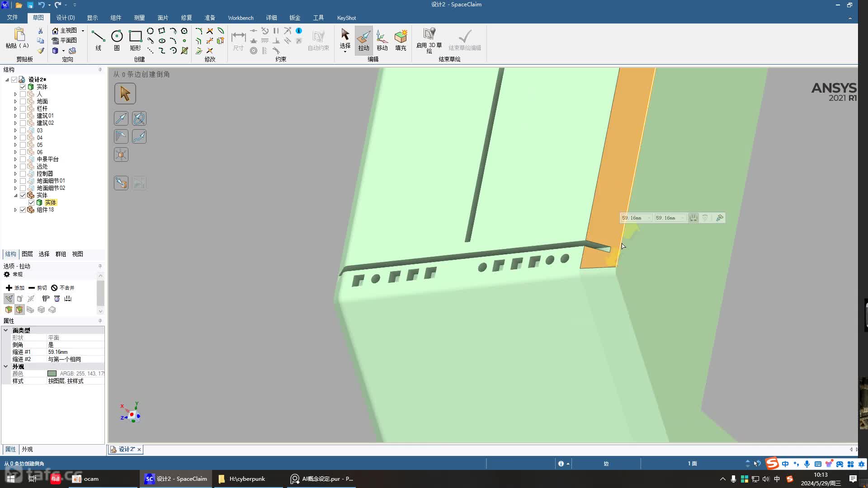Click the Cut (剪切) pull option

38,287
